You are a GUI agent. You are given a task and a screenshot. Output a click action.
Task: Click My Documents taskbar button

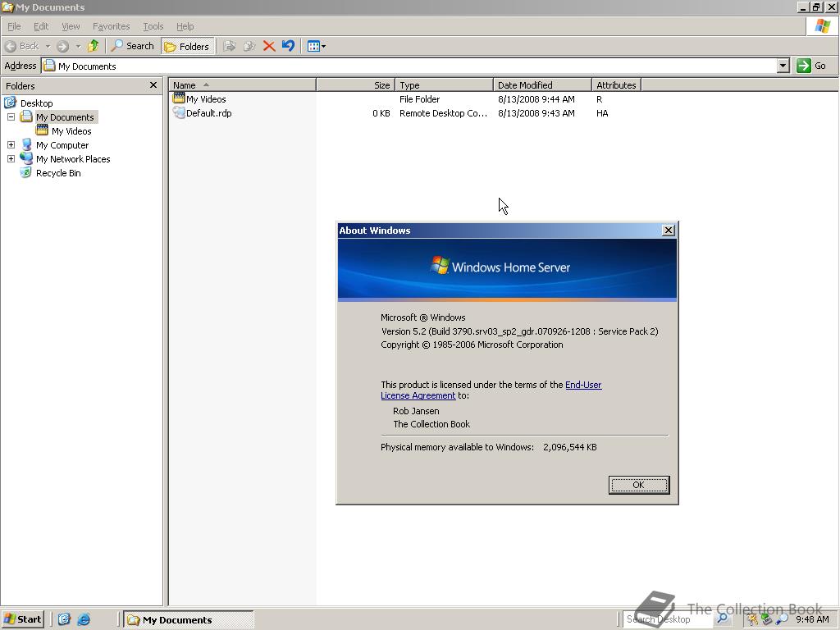click(x=189, y=620)
